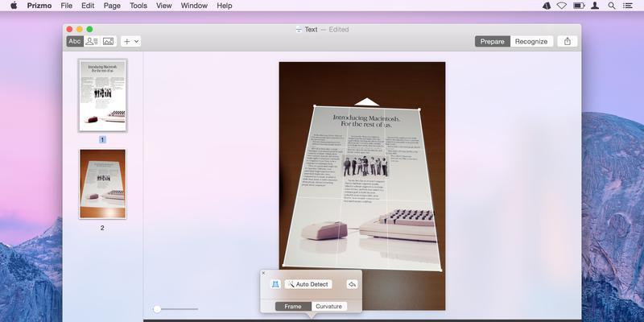Select the Frame tab
Viewport: 644px width, 322px height.
[x=293, y=307]
